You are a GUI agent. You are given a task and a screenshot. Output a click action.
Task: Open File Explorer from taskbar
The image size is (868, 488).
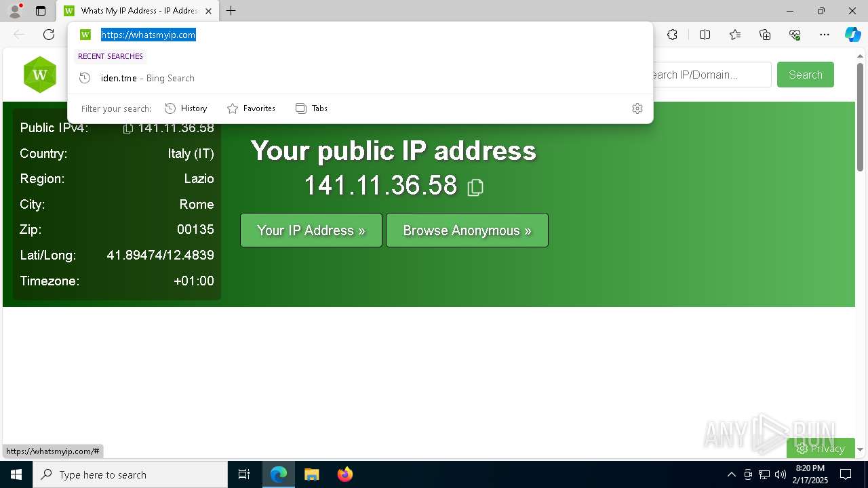311,474
